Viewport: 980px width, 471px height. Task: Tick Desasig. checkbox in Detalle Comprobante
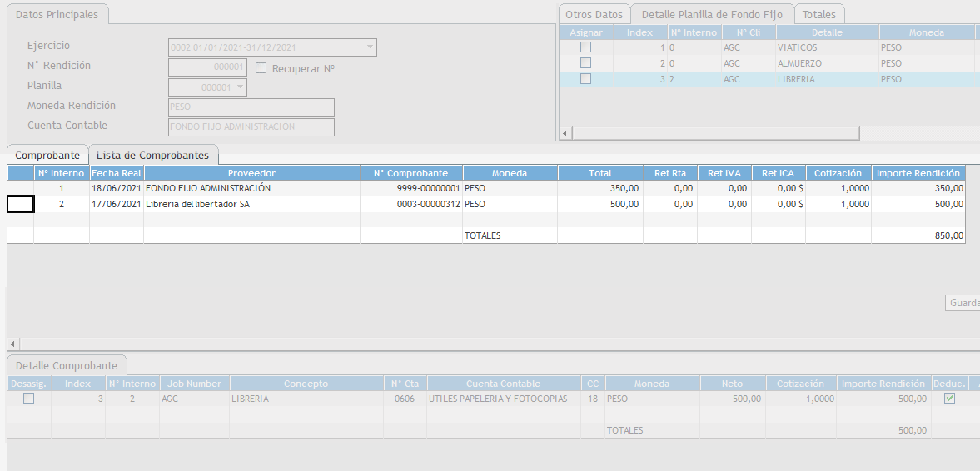tap(29, 399)
